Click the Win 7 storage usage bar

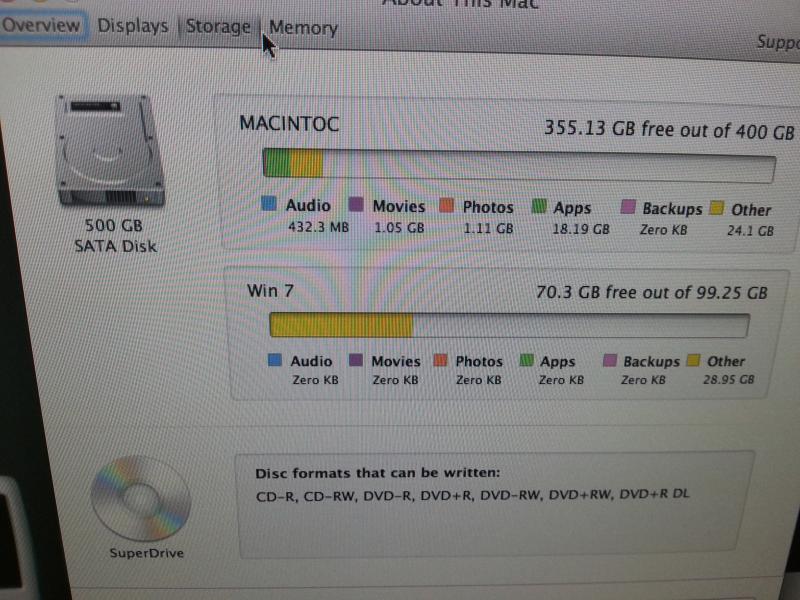[x=509, y=327]
